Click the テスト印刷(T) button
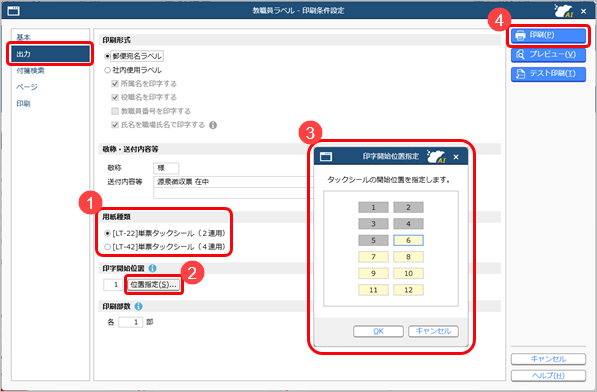Screen dimensions: 597x392 (548, 74)
